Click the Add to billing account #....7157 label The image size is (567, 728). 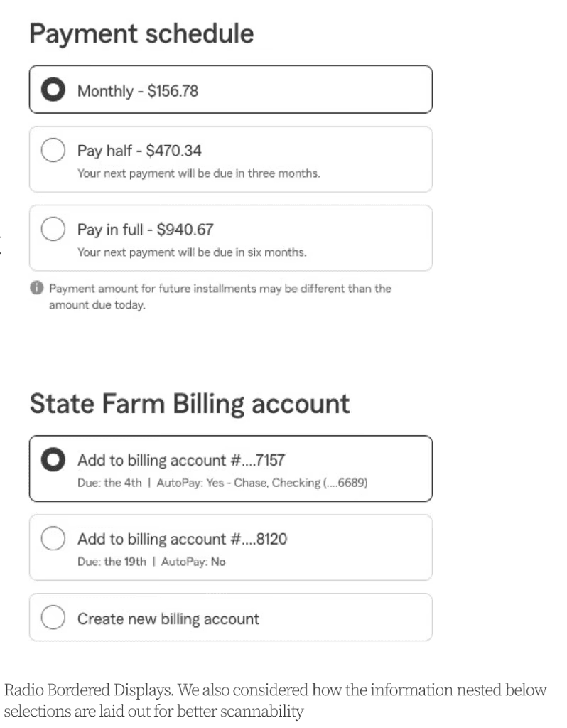pos(181,460)
